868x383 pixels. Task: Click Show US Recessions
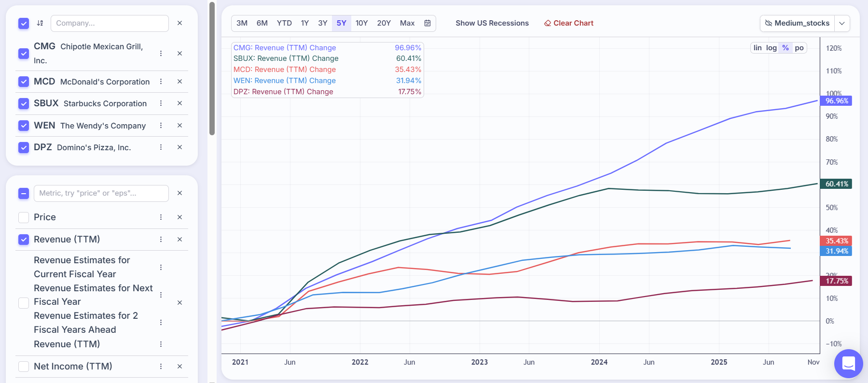pos(492,23)
